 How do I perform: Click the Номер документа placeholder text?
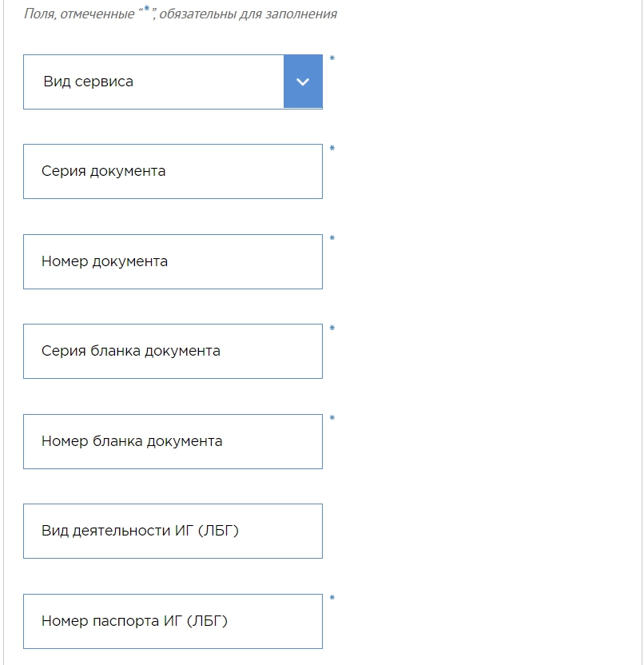pos(105,261)
